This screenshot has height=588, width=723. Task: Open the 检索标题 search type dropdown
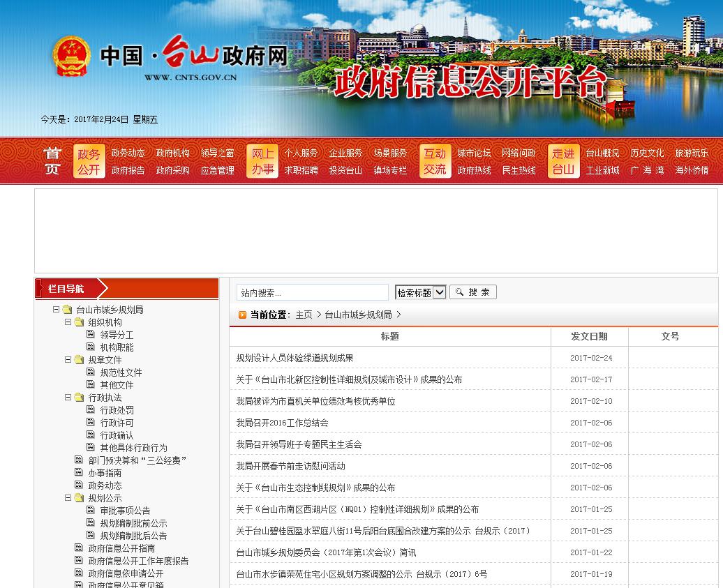click(420, 293)
